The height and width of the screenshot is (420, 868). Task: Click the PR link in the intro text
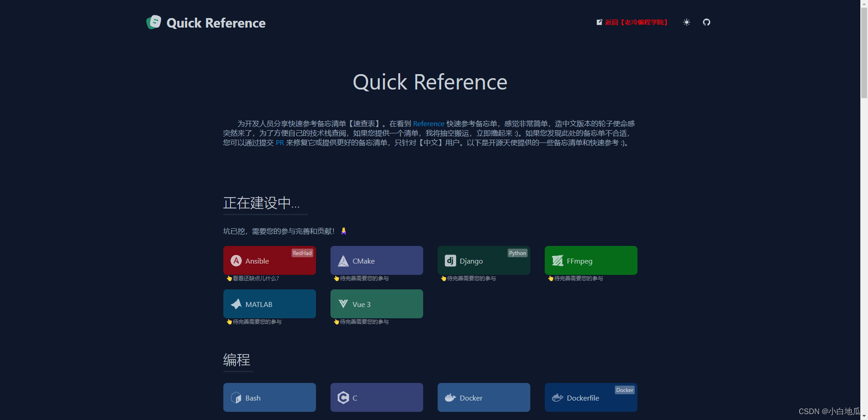coord(279,142)
